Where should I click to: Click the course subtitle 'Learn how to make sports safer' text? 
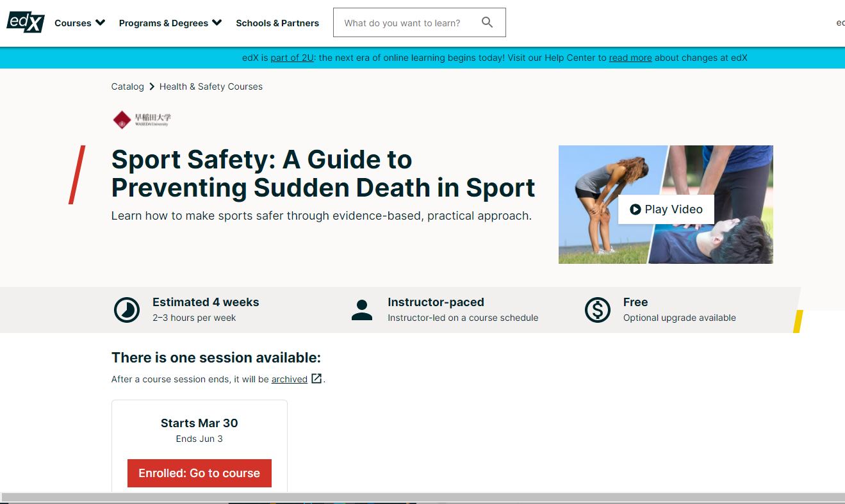pos(322,216)
